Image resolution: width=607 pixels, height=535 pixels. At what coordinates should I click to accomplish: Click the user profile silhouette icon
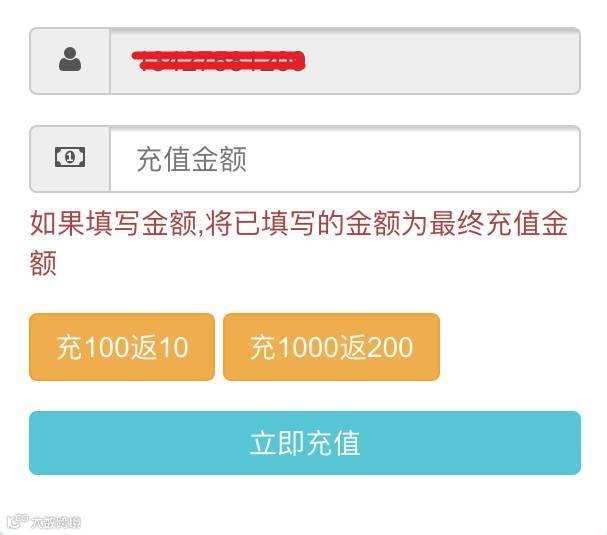(70, 59)
